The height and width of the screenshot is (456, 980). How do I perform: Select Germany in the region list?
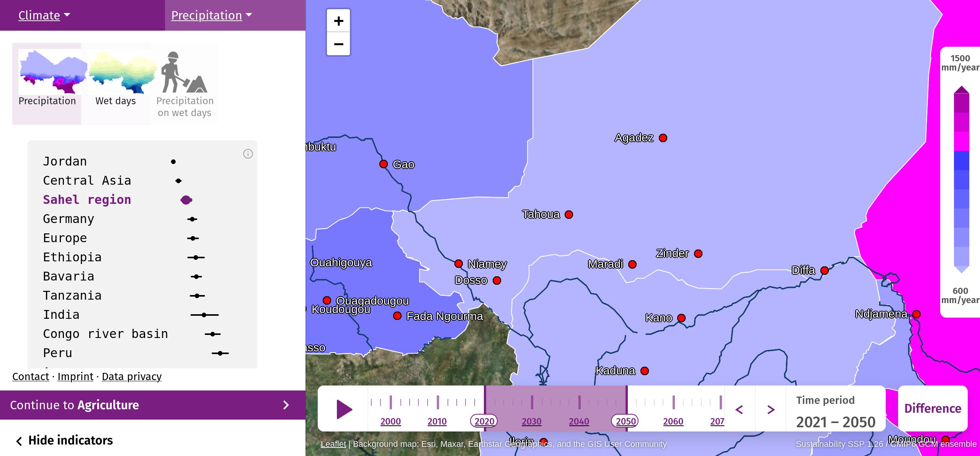(69, 219)
